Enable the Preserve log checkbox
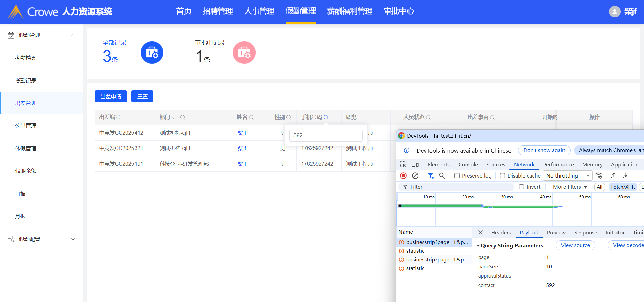The width and height of the screenshot is (644, 302). pyautogui.click(x=457, y=176)
